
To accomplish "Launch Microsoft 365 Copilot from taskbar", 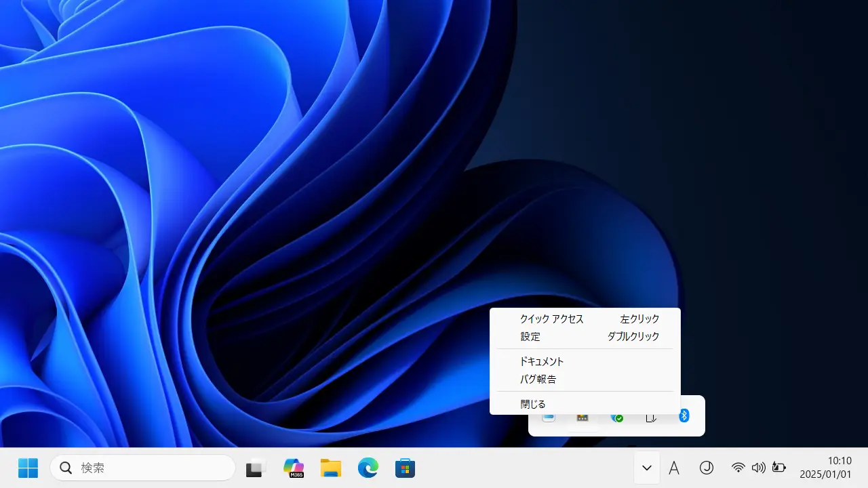I will 294,468.
